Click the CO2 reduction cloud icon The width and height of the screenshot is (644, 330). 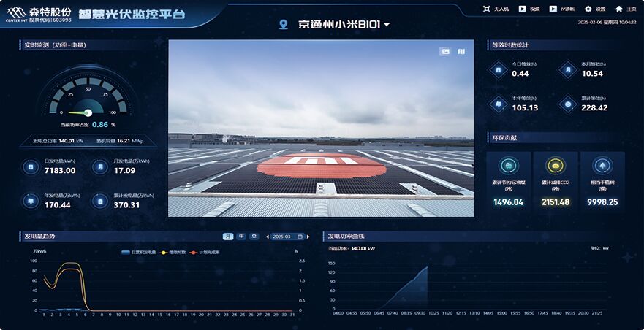point(555,166)
